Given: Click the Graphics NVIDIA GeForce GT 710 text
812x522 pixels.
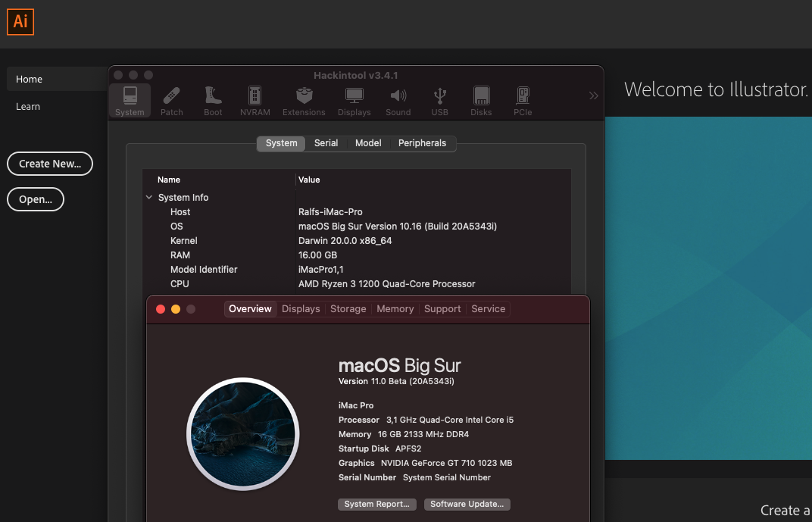Looking at the screenshot, I should 425,463.
